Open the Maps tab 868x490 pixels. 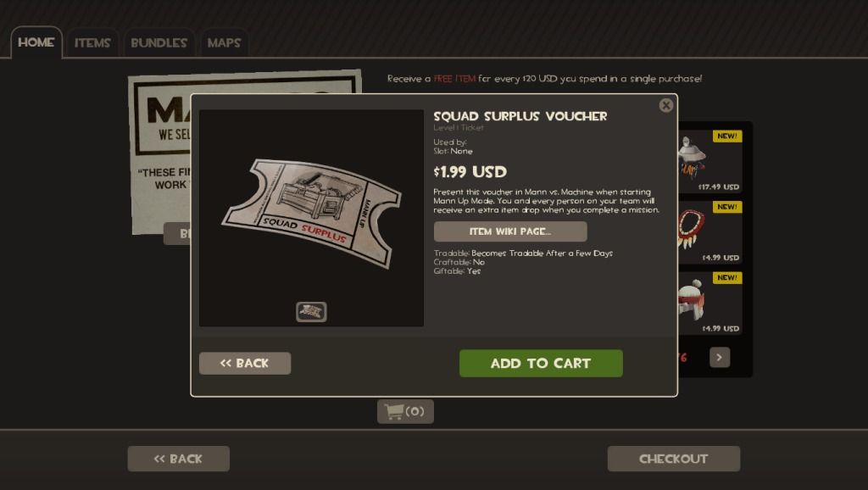click(x=224, y=42)
